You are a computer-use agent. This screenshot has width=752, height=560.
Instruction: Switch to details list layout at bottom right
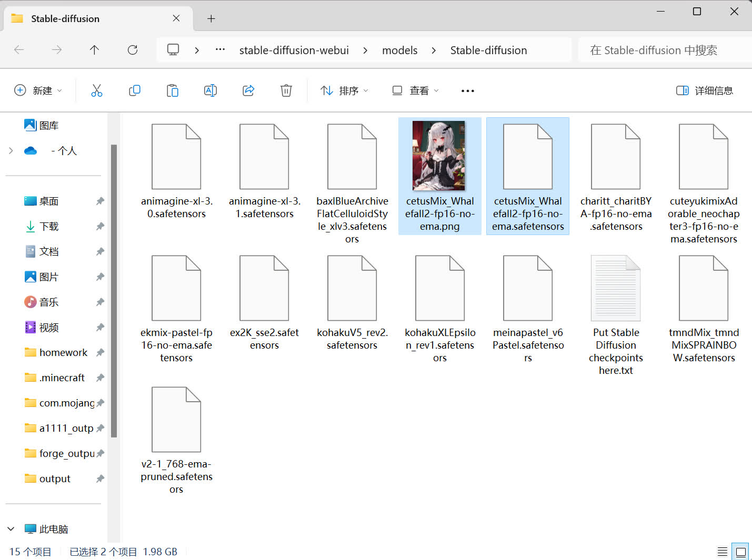point(722,551)
